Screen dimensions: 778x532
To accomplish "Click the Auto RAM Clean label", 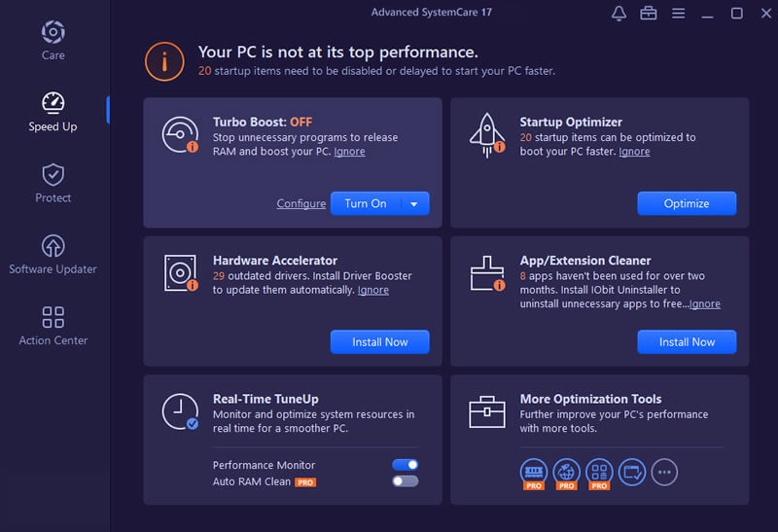I will 252,481.
